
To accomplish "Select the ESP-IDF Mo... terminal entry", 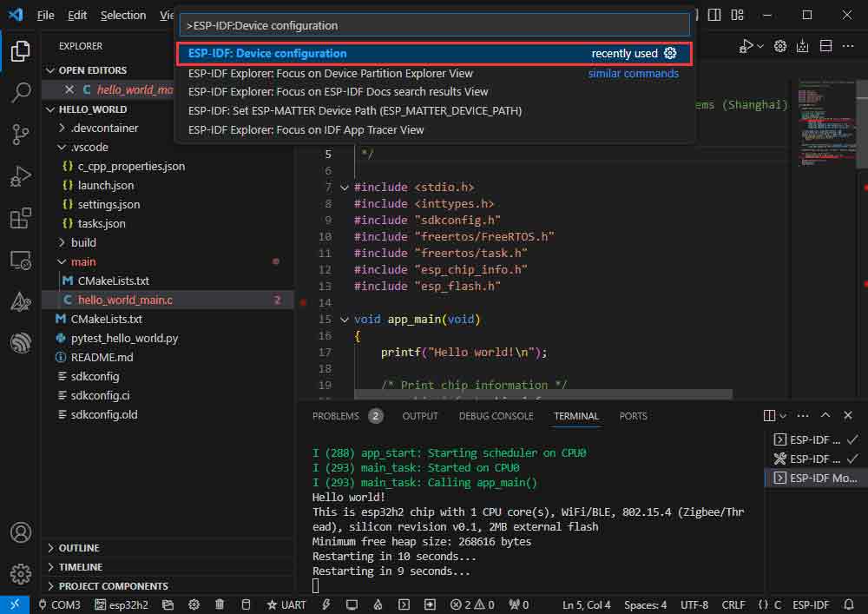I will 815,478.
